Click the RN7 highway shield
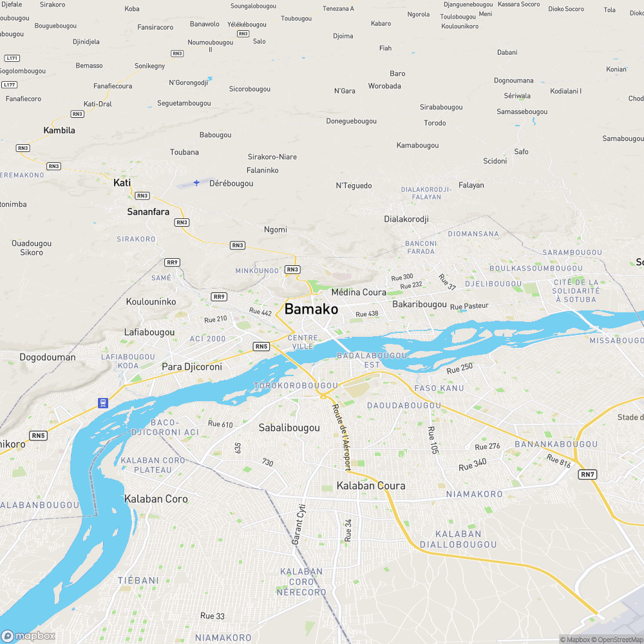The width and height of the screenshot is (644, 644). [587, 475]
